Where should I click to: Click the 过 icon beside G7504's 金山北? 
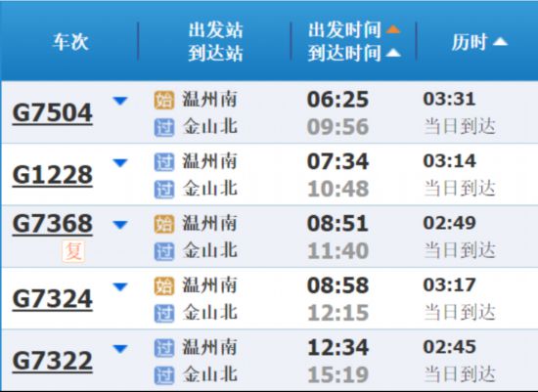pos(164,128)
